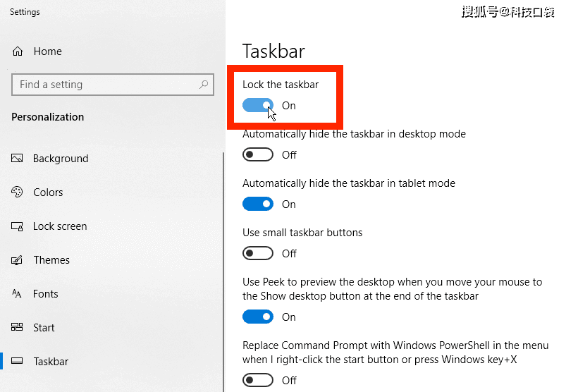The height and width of the screenshot is (392, 566).
Task: Select the Colors palette icon
Action: click(17, 192)
